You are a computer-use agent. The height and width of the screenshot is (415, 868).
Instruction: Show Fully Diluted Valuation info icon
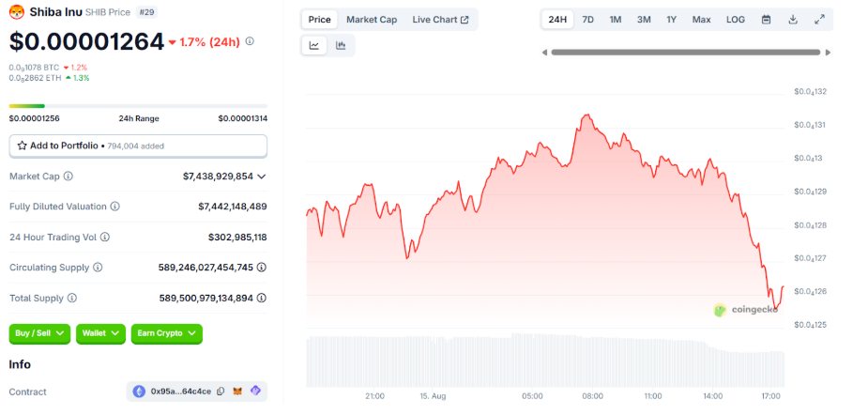[115, 207]
